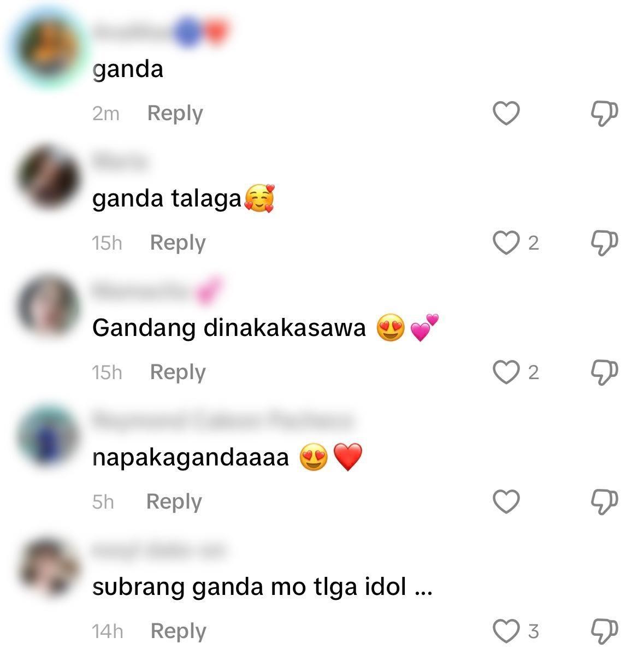
Task: Dislike the 'Gandang dinakakasawa' comment
Action: 604,373
